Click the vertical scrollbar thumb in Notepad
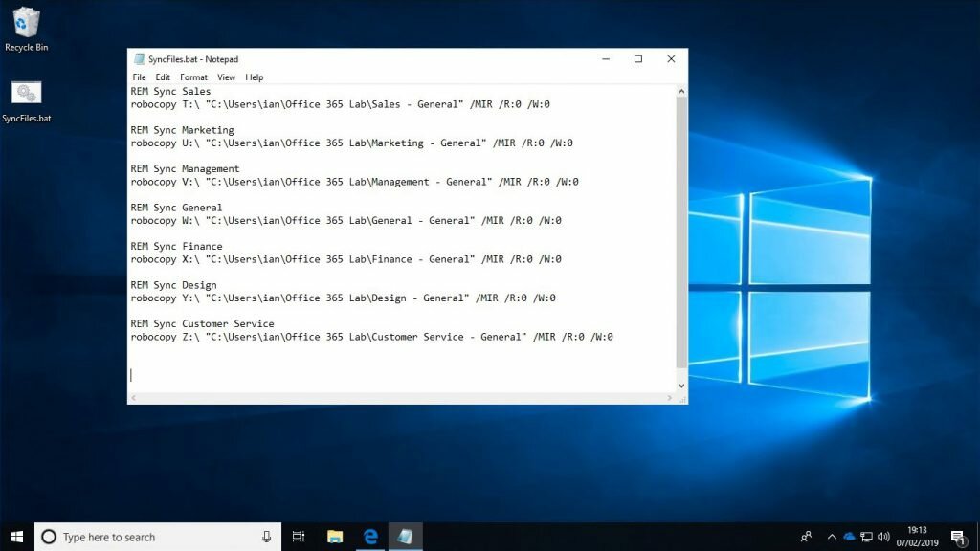This screenshot has width=980, height=551. click(x=681, y=231)
